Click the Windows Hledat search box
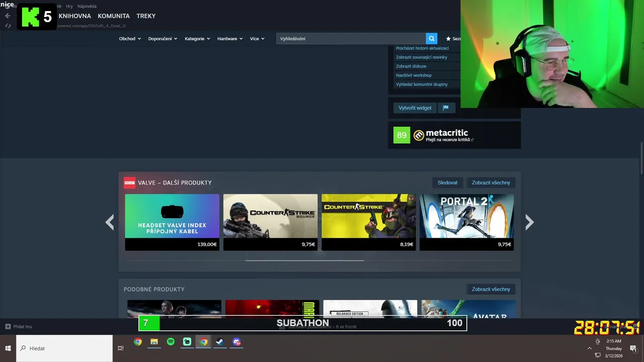The width and height of the screenshot is (644, 362). coord(64,348)
